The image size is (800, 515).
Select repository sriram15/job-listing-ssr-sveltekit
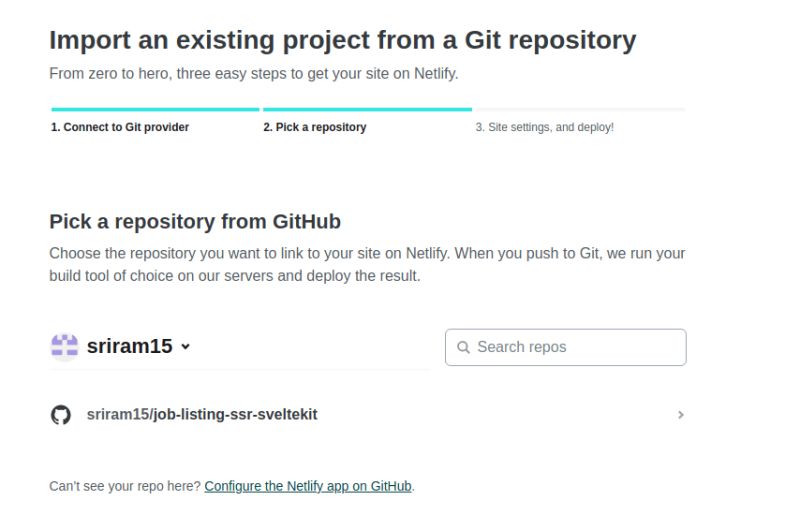(x=202, y=414)
